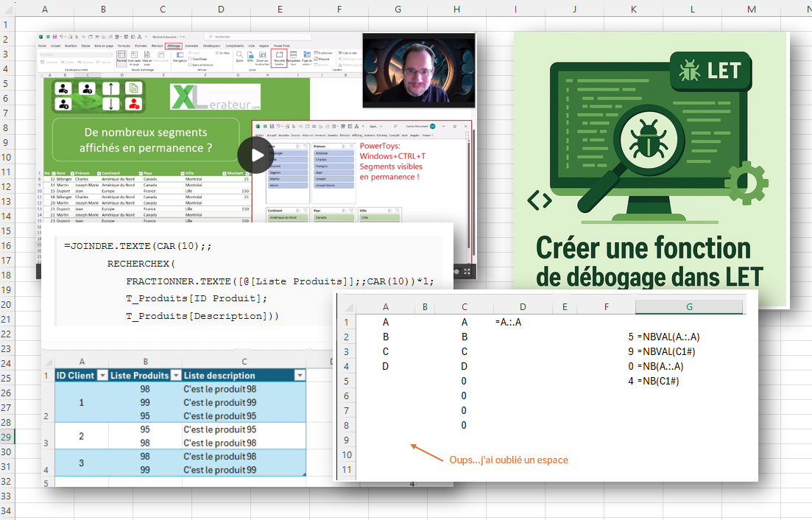Click the up arrow icon in green panel

pos(110,89)
